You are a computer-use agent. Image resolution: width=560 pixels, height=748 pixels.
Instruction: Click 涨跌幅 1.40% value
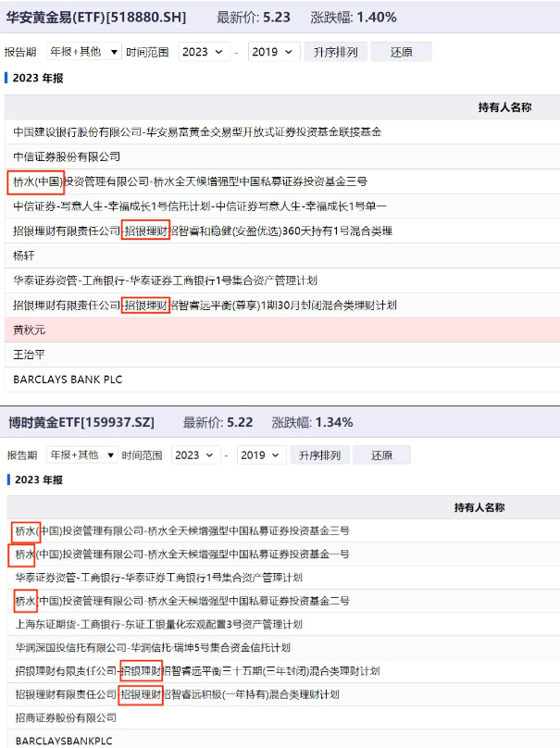(x=377, y=18)
